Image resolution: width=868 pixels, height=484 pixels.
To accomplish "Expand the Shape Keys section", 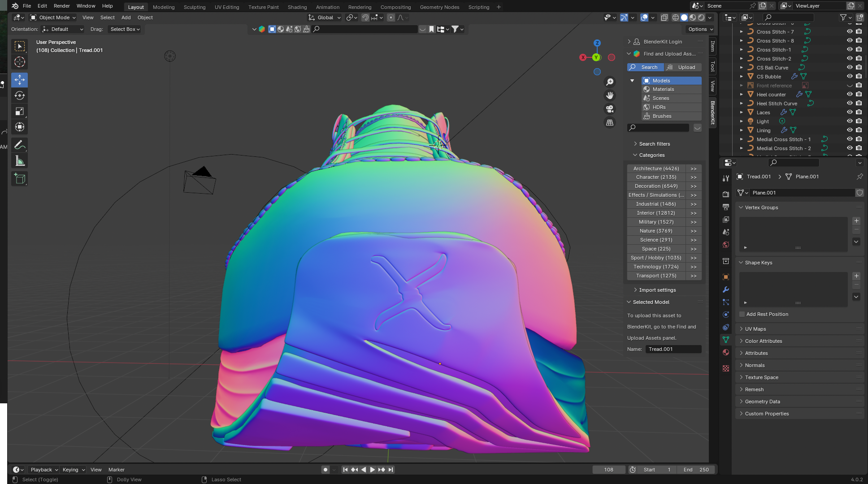I will 758,262.
